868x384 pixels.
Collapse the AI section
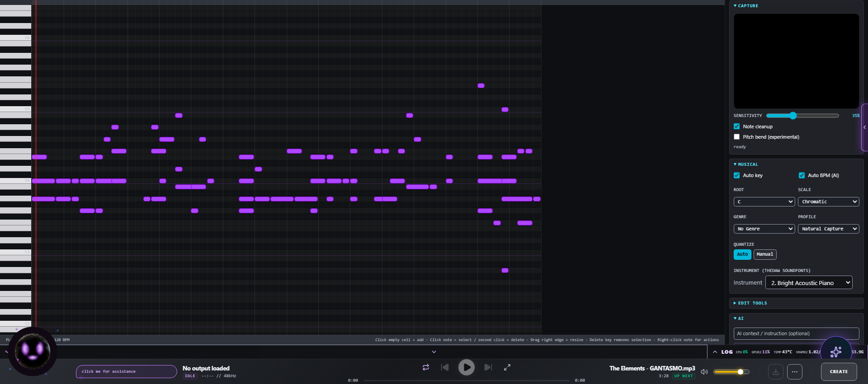click(x=739, y=318)
